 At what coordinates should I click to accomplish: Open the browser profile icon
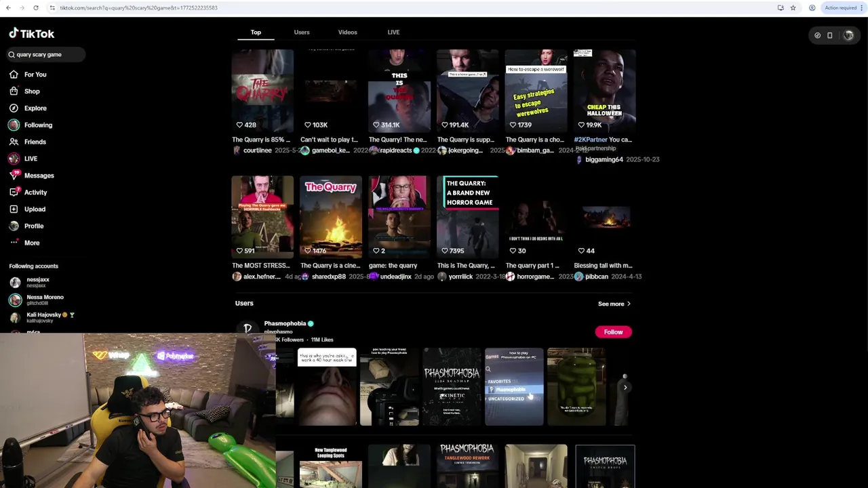[812, 7]
